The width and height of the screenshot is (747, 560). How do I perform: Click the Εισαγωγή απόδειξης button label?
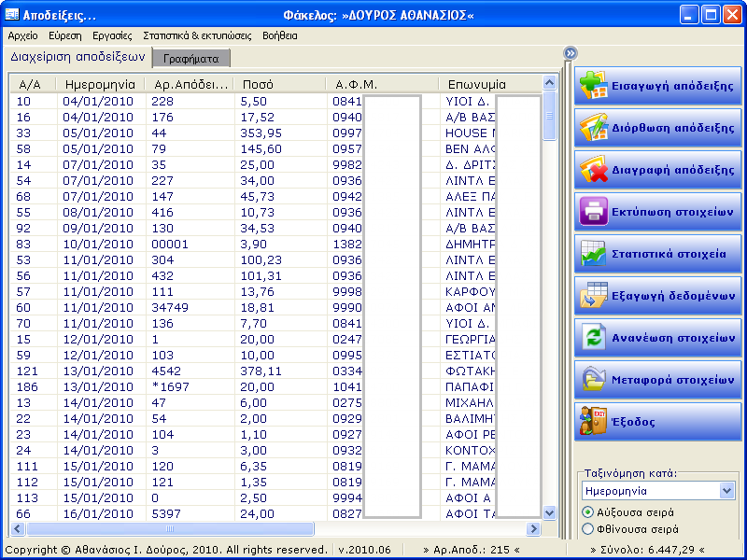pos(672,86)
